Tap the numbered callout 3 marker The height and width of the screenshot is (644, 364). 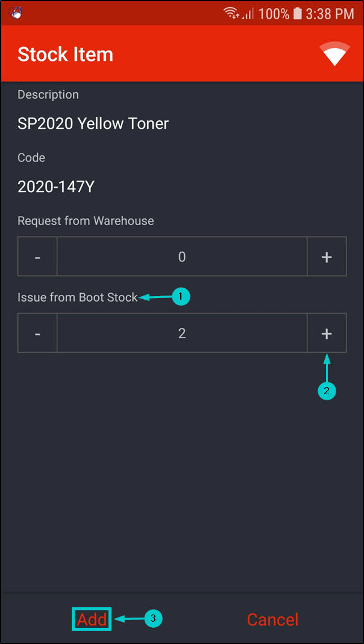[x=153, y=618]
